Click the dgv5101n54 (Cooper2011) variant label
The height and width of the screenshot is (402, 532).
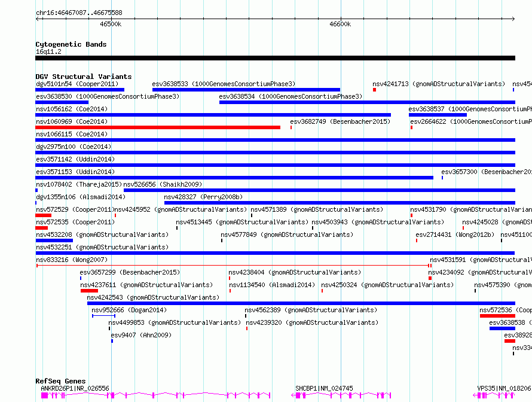[77, 84]
